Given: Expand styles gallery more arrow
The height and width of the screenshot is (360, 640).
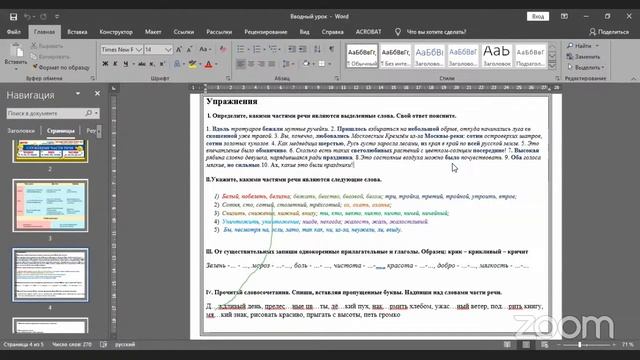Looking at the screenshot, I should (x=552, y=66).
